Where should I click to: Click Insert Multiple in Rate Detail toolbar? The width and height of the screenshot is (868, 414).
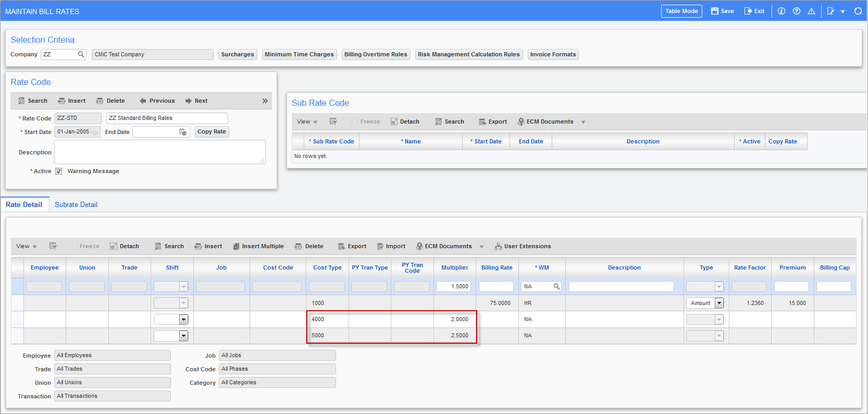click(x=258, y=246)
